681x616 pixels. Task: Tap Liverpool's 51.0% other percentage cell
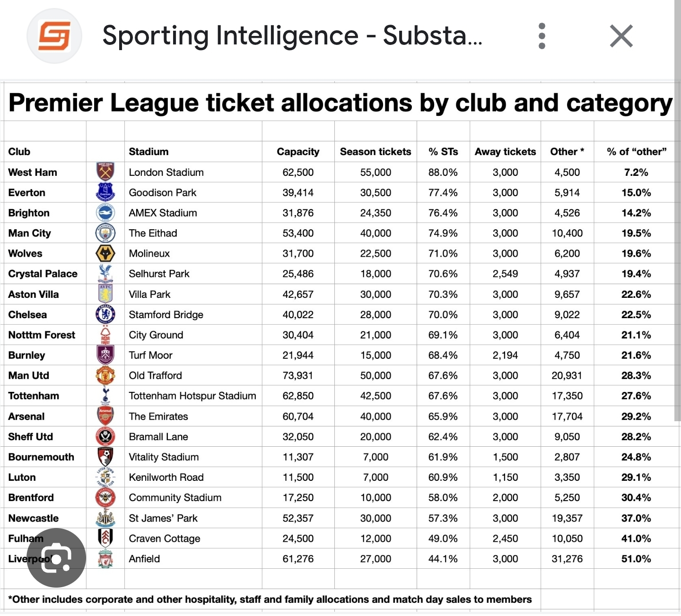pos(636,559)
